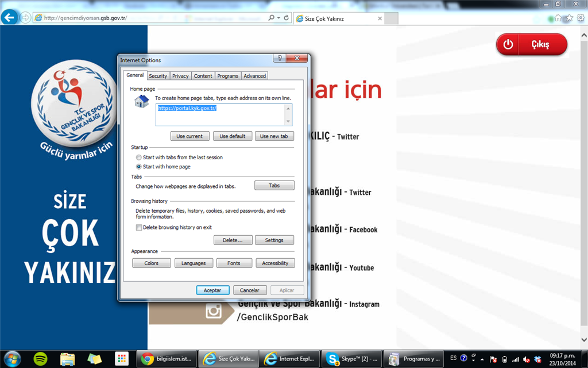Open the Content tab

pyautogui.click(x=203, y=76)
